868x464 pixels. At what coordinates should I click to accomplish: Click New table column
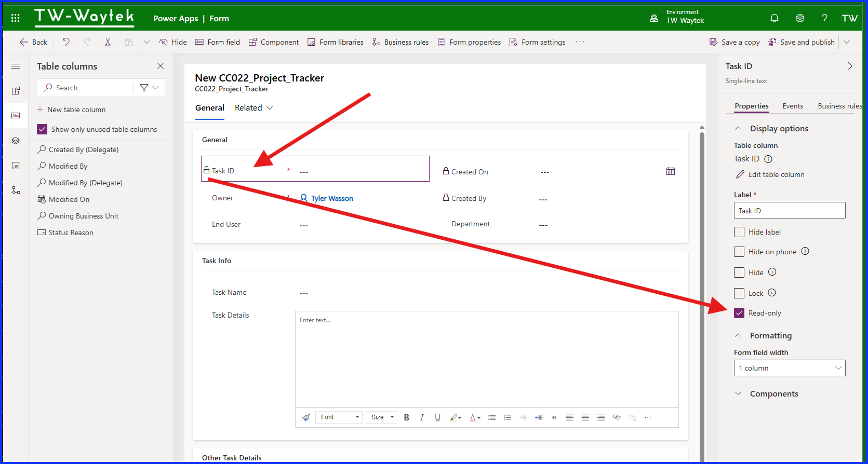pos(71,110)
